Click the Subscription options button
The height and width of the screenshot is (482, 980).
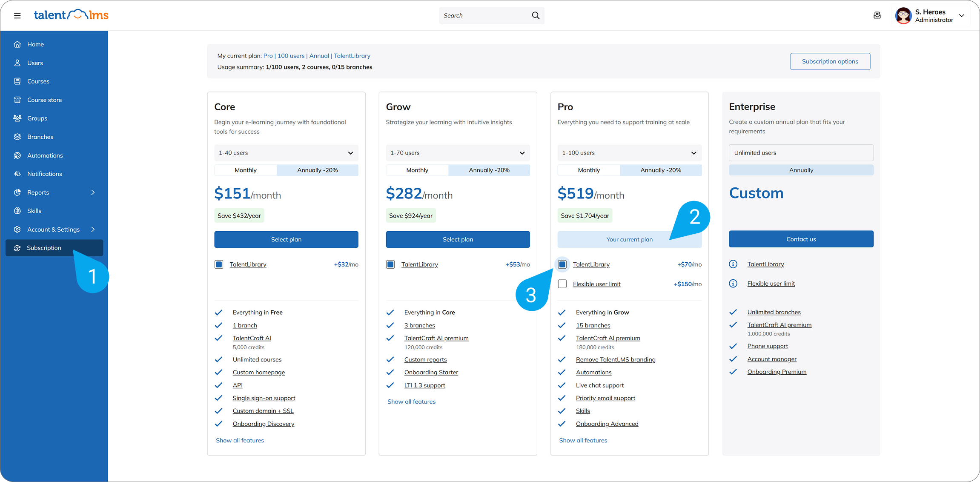[830, 61]
